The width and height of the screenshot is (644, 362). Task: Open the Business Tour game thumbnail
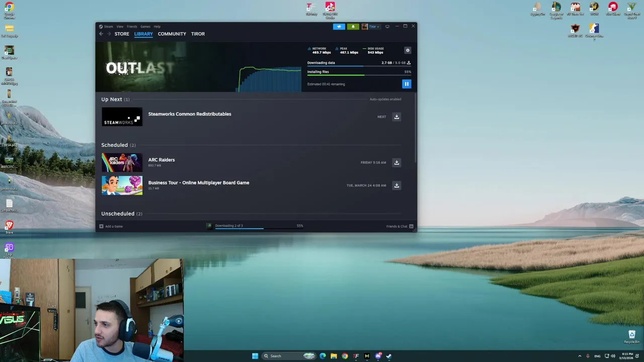tap(122, 186)
